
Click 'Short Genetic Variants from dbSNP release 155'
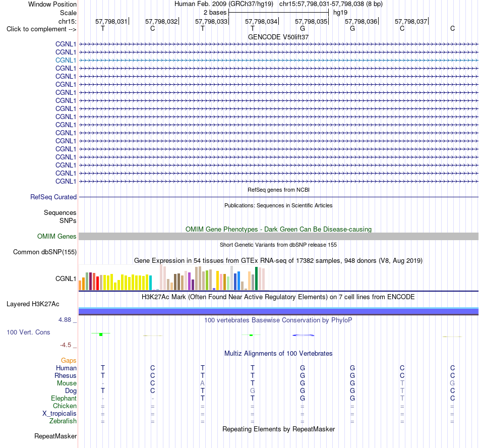tap(278, 245)
